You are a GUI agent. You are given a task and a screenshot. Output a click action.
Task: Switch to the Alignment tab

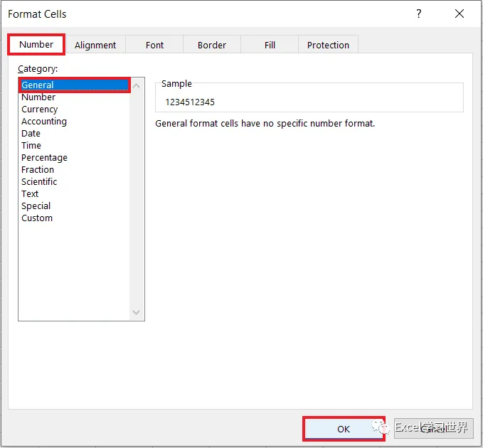coord(95,45)
